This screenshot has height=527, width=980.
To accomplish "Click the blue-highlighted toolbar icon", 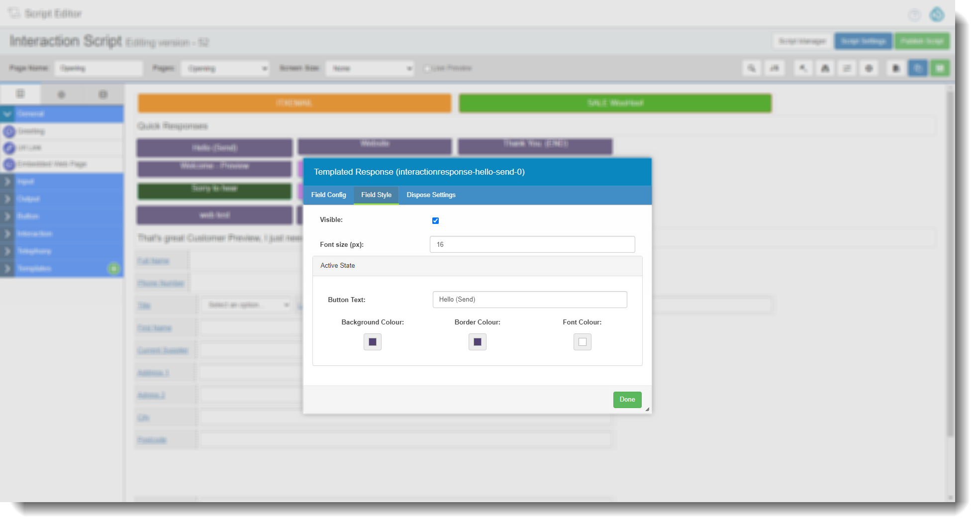I will tap(918, 68).
